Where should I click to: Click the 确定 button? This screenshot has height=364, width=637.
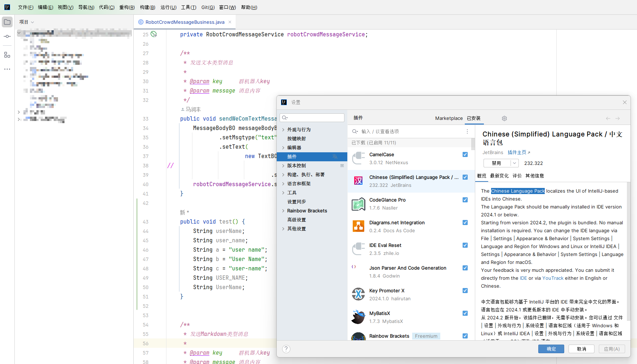551,349
